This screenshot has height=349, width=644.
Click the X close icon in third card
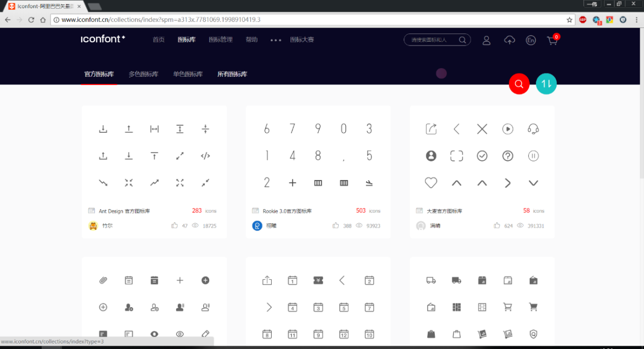[x=482, y=129]
